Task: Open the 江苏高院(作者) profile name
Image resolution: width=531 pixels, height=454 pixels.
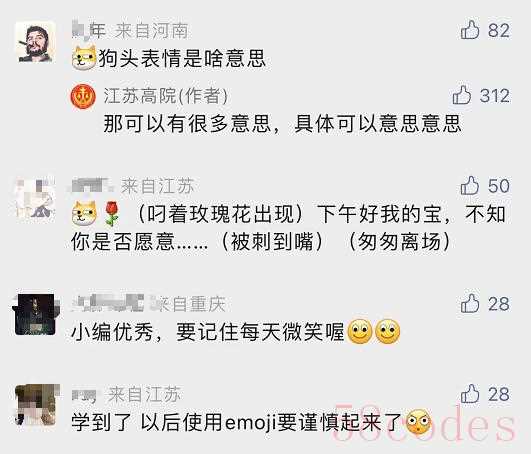Action: pos(166,96)
